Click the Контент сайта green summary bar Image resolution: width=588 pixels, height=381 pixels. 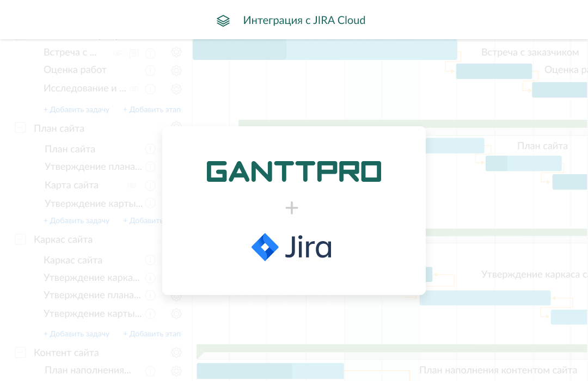click(392, 349)
